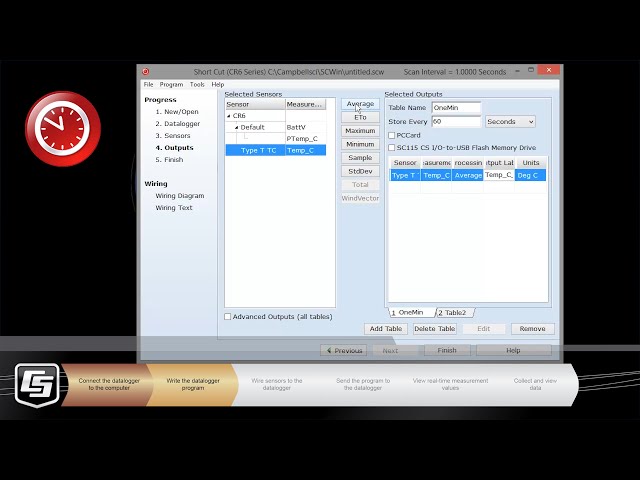Click the Sensor column header in outputs table

click(x=405, y=163)
